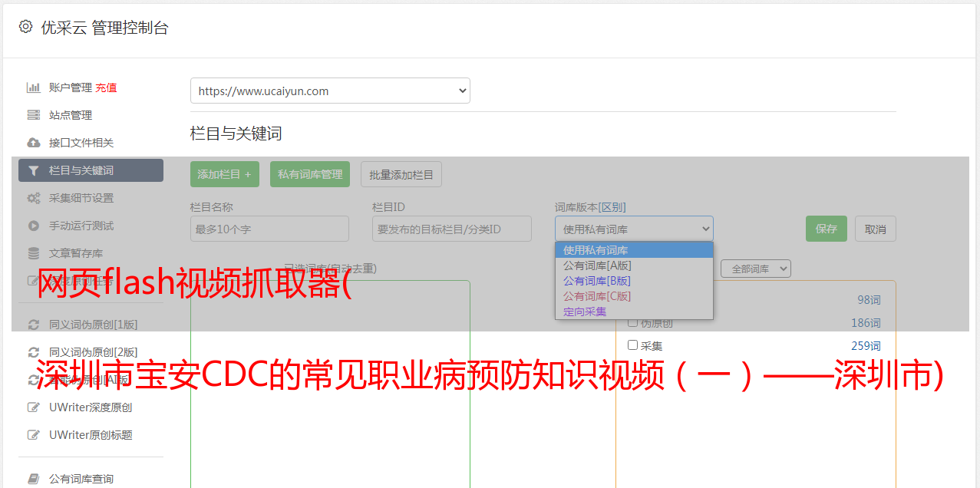Select 使用私有词库 option in the list
Screen dimensions: 980x488
(634, 250)
